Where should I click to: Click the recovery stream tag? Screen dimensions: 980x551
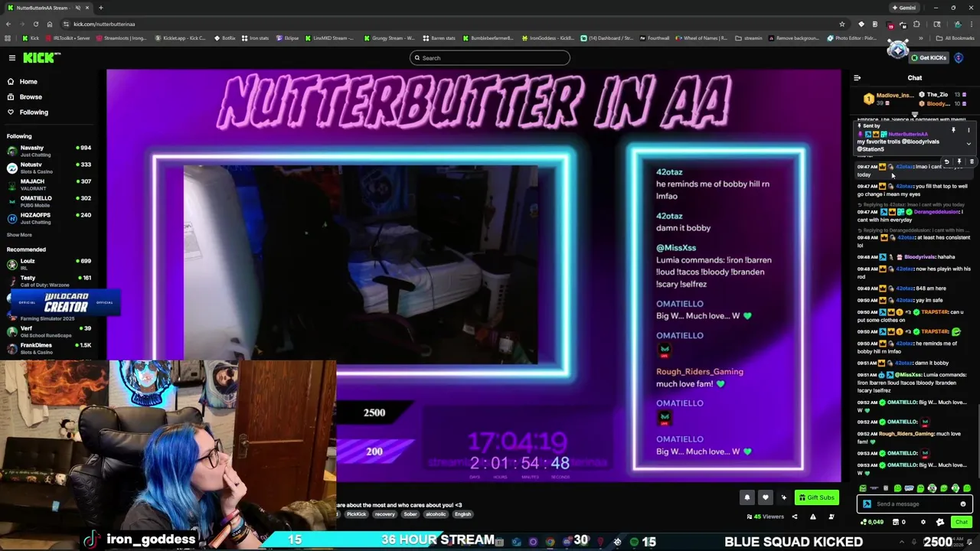[384, 514]
